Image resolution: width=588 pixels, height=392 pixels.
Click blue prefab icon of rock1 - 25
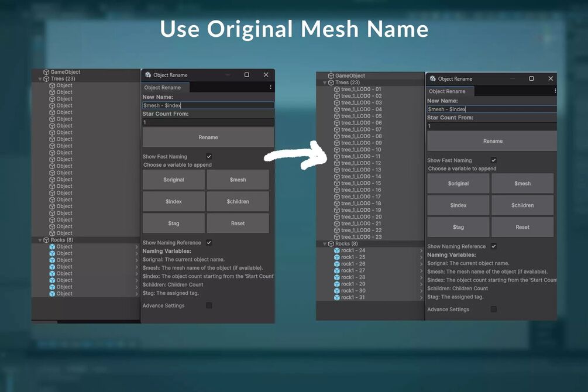[337, 257]
